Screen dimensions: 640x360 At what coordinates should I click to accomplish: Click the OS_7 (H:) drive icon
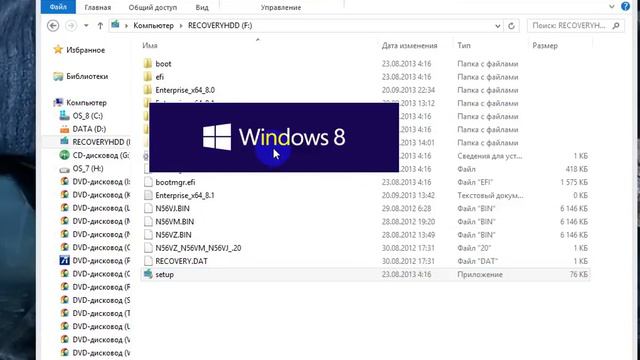(64, 169)
